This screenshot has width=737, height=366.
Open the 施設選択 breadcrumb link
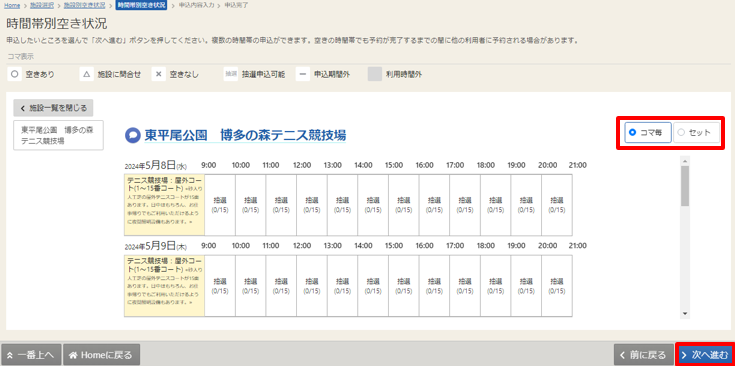(43, 6)
